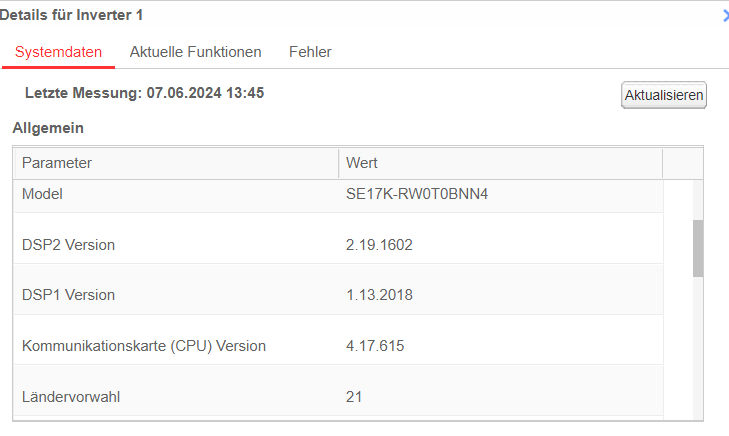Select the Kommunikationskarte (CPU) Version row
The height and width of the screenshot is (436, 729).
click(338, 340)
